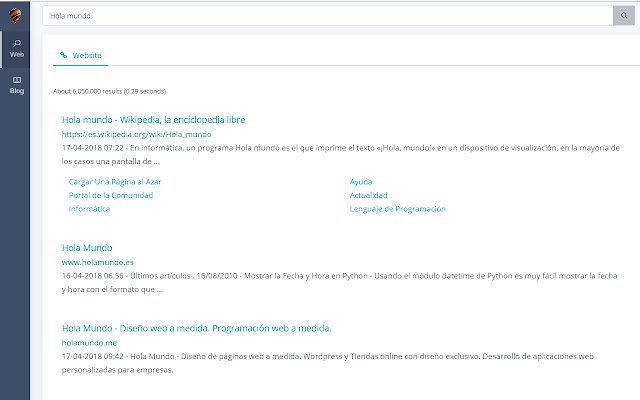The width and height of the screenshot is (640, 400).
Task: Open Cargar Una Página al Azar sitelink
Action: pyautogui.click(x=115, y=182)
